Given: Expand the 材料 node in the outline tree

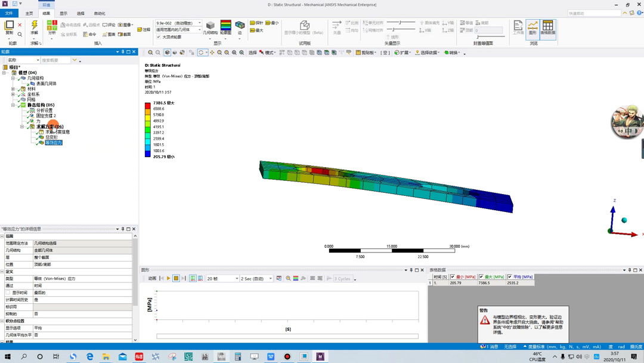Looking at the screenshot, I should coord(13,90).
